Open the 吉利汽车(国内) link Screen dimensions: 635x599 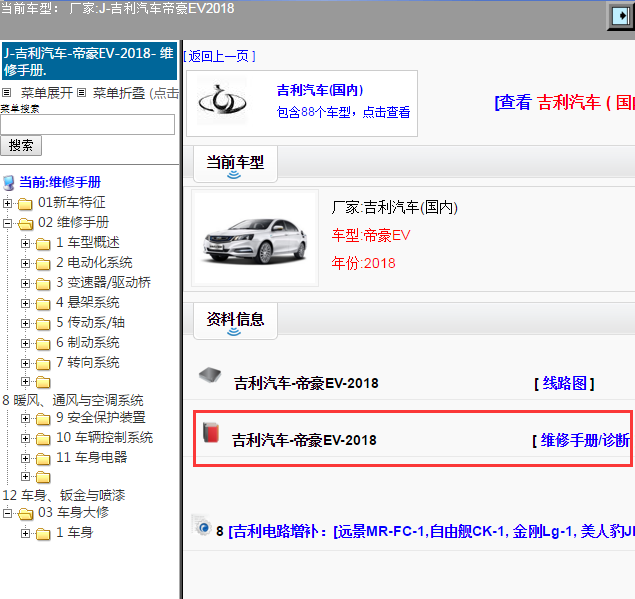(x=320, y=90)
